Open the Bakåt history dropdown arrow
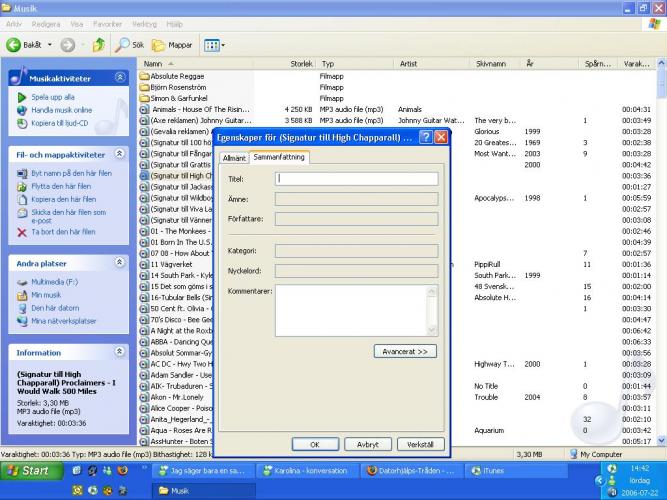Image resolution: width=667 pixels, height=500 pixels. click(x=51, y=45)
